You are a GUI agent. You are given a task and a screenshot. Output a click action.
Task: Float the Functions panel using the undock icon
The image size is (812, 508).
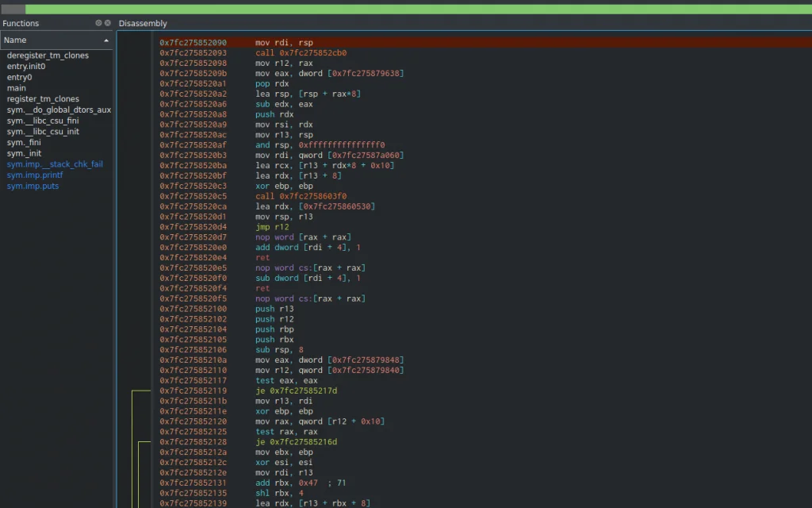99,23
